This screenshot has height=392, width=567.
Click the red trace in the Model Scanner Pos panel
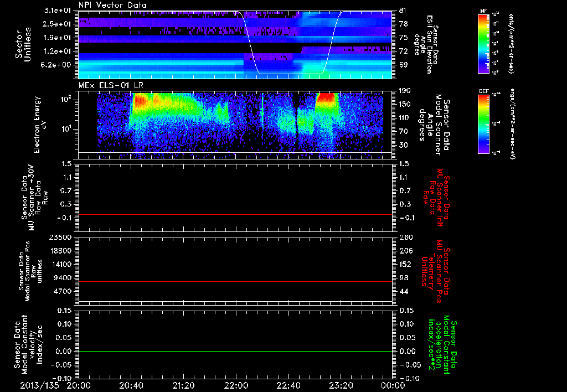tap(235, 281)
